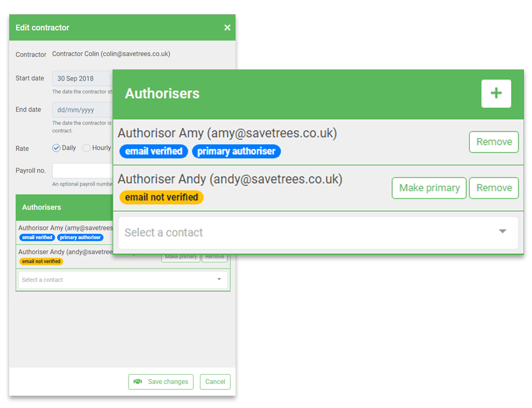Screen dimensions: 532x408
Task: Click the End date dd/mm/yyyy field
Action: 82,110
